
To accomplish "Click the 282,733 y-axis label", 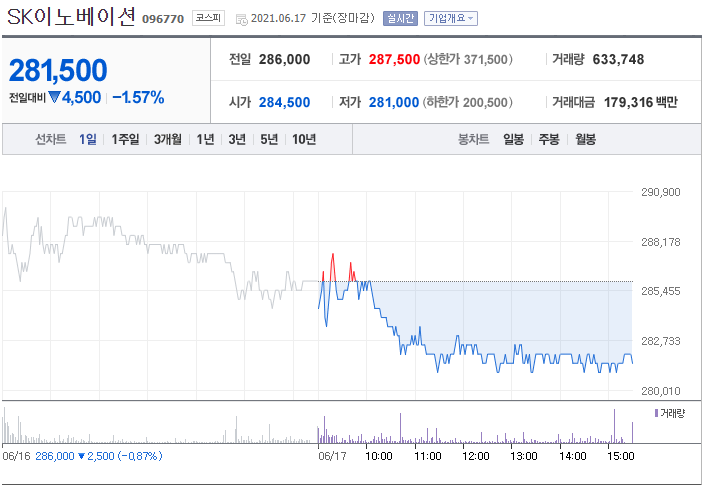I will pos(661,341).
